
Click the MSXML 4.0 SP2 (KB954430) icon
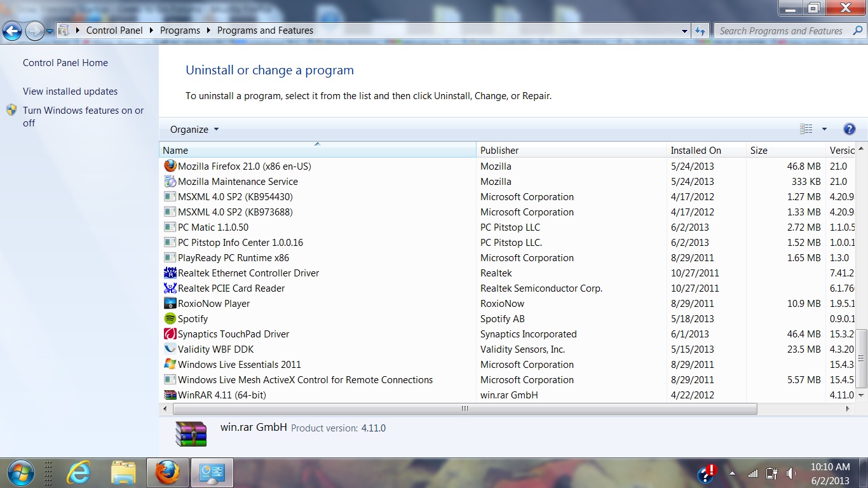click(170, 196)
